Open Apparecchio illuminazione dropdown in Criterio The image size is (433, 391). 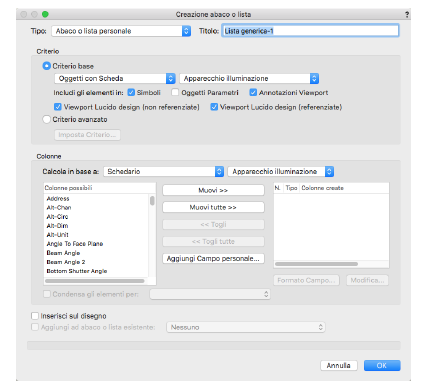point(249,78)
